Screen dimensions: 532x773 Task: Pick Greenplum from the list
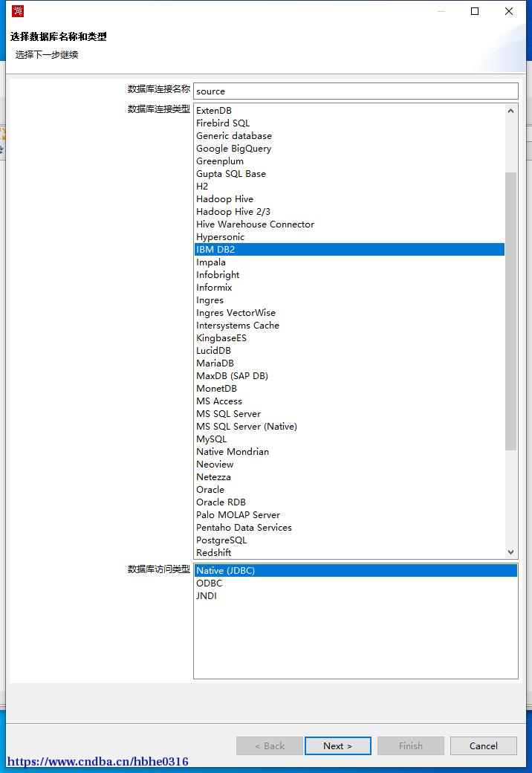[x=350, y=161]
